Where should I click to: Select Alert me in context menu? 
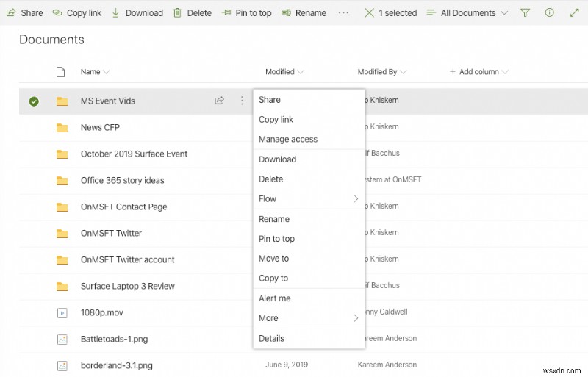[309, 298]
